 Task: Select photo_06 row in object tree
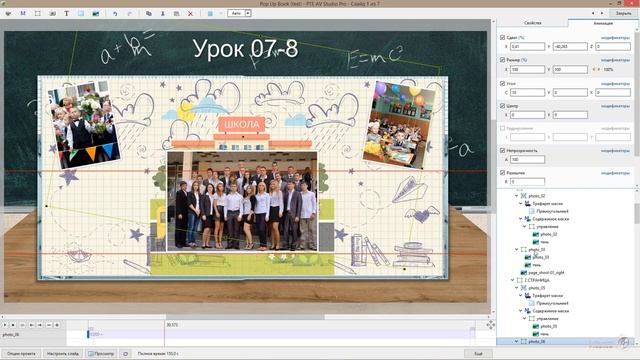point(565,342)
